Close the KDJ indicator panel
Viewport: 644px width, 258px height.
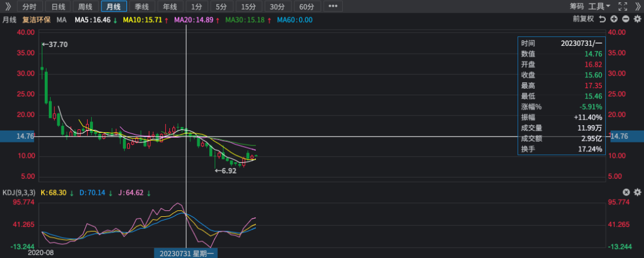pyautogui.click(x=626, y=192)
